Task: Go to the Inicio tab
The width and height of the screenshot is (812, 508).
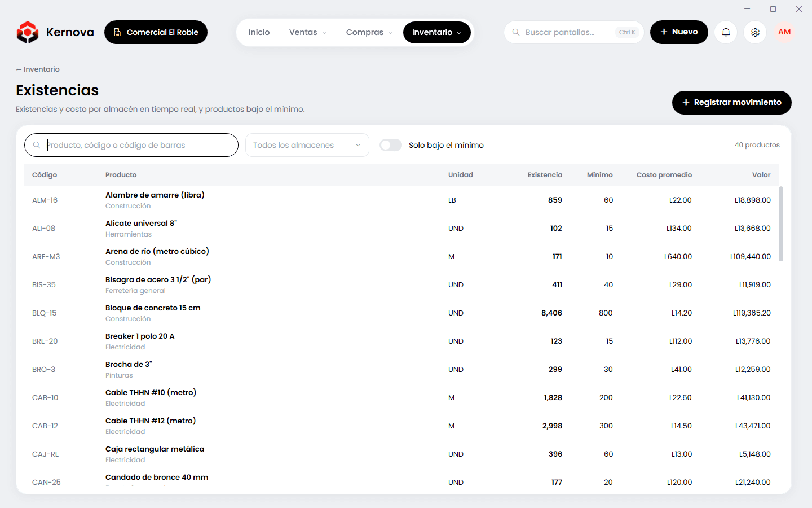Action: click(259, 32)
